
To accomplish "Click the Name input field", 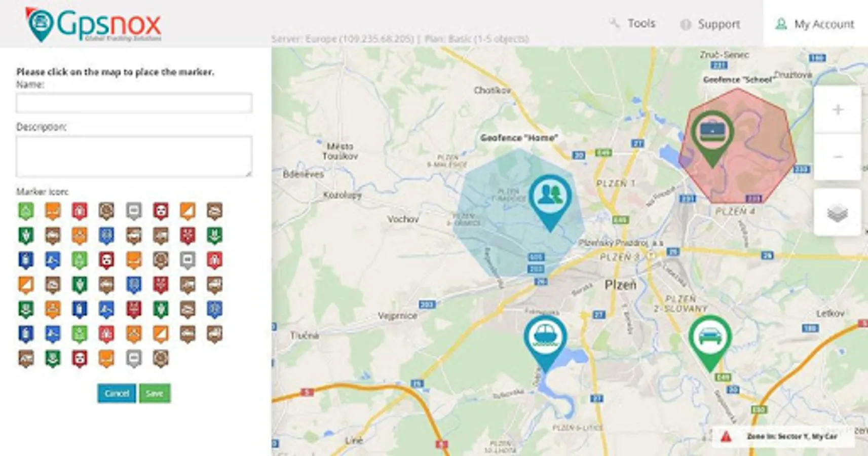I will 133,103.
